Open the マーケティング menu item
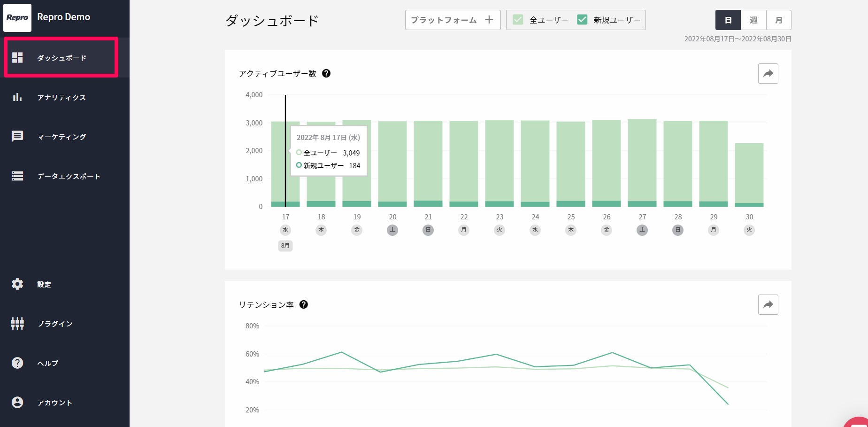The height and width of the screenshot is (427, 868). click(x=65, y=137)
